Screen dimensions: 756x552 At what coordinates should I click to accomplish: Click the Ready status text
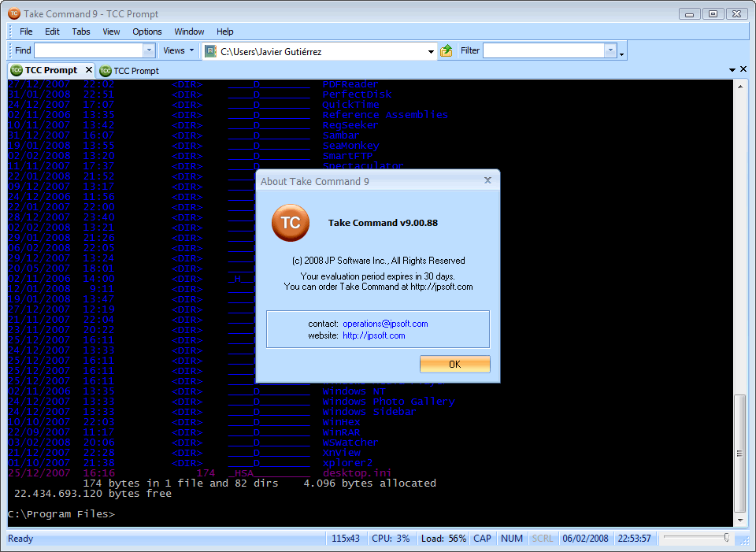click(20, 539)
